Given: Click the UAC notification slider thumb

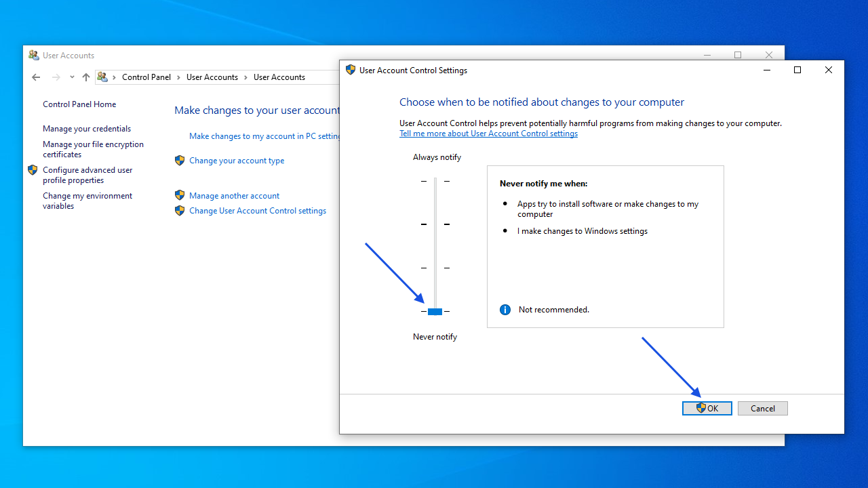Looking at the screenshot, I should pyautogui.click(x=435, y=312).
